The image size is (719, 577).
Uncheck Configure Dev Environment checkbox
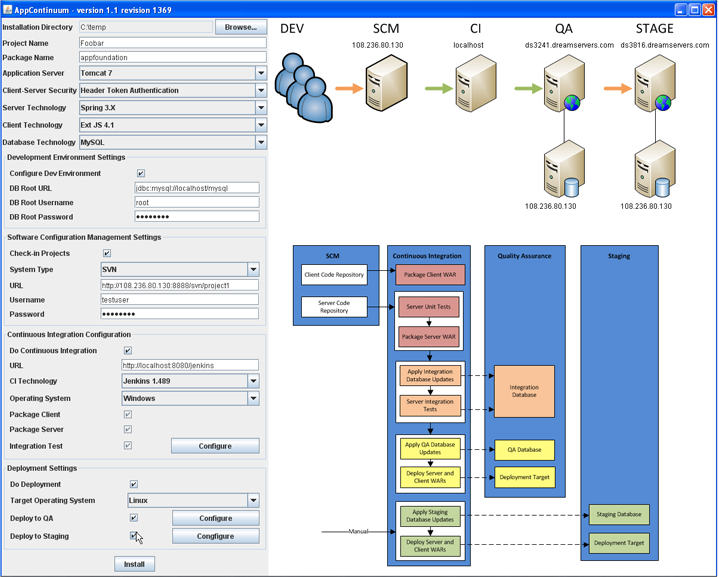[141, 174]
